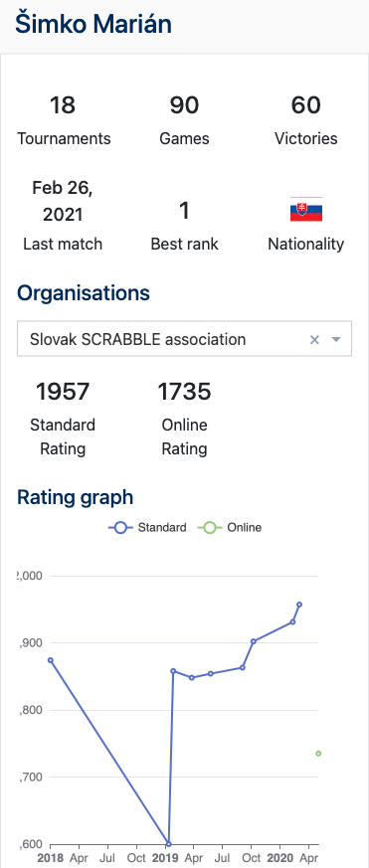The height and width of the screenshot is (868, 369).
Task: Select the highest Standard rating data point
Action: (299, 605)
